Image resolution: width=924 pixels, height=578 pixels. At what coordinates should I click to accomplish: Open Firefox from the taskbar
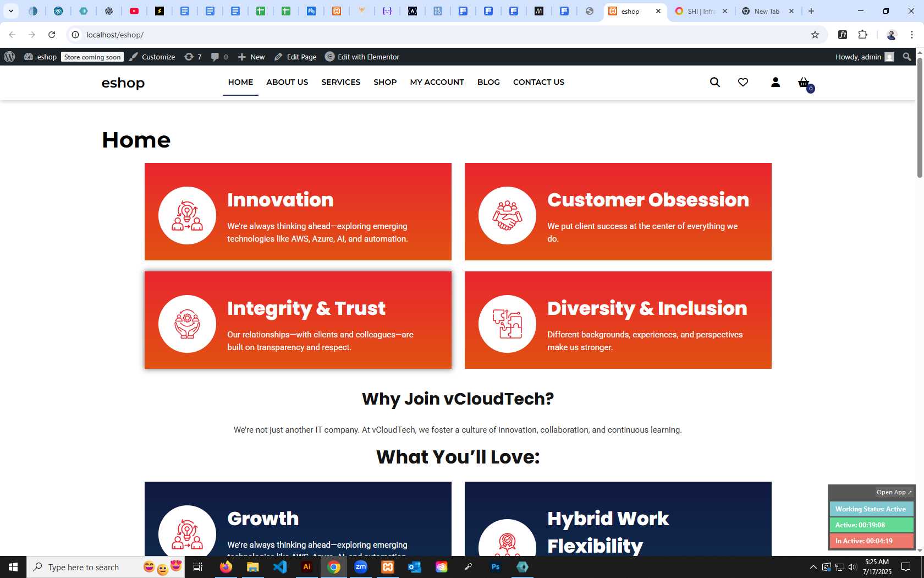(226, 567)
